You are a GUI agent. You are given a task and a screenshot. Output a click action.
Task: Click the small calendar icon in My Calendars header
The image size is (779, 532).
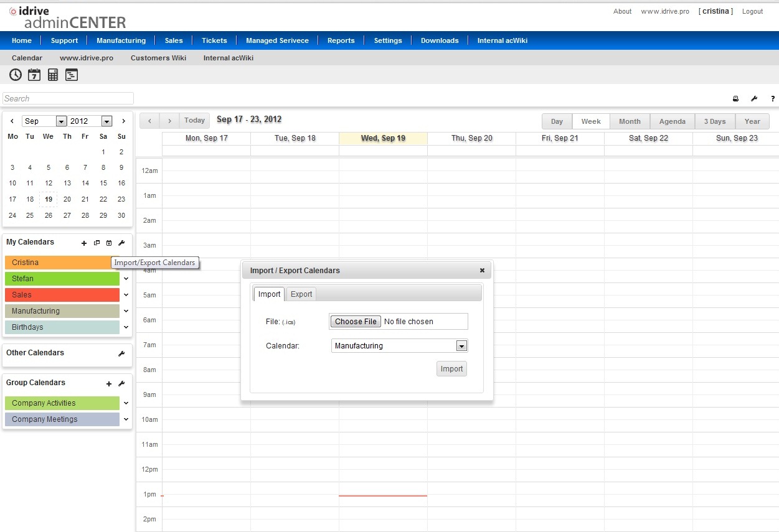coord(109,243)
